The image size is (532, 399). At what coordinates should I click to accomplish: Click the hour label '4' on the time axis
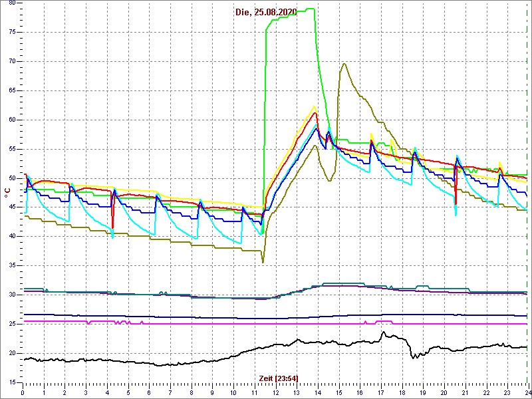107,391
